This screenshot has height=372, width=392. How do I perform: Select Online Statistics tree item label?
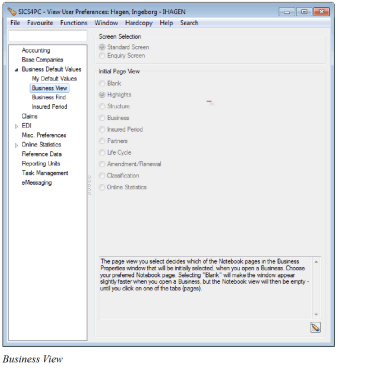(41, 145)
